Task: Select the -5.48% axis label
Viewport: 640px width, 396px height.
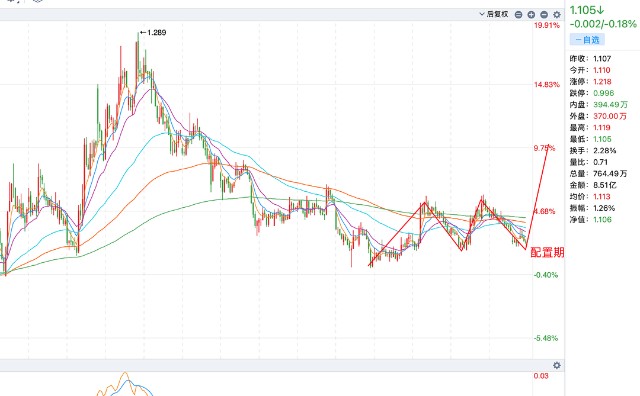Action: [546, 338]
